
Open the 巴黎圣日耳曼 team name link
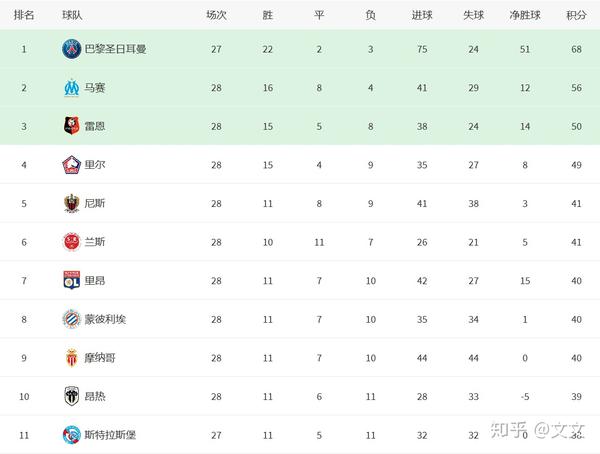pos(115,49)
